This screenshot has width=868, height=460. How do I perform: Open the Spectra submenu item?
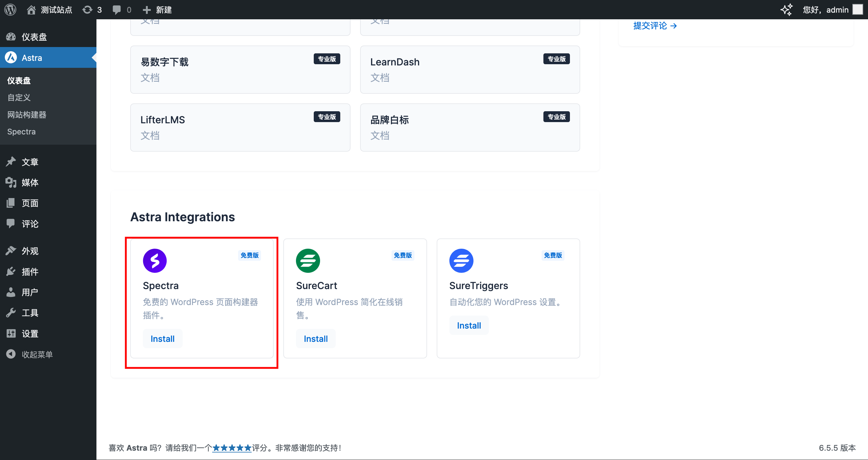click(21, 131)
